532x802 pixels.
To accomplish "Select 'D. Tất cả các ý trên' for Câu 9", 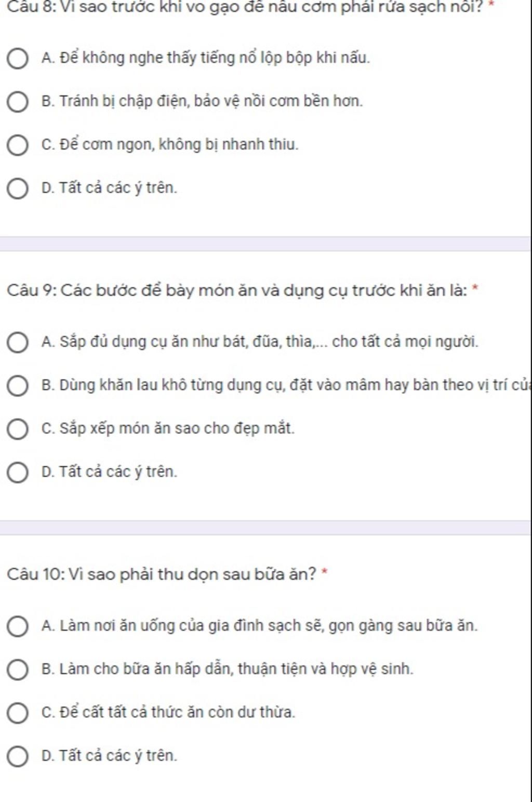I will (x=17, y=473).
